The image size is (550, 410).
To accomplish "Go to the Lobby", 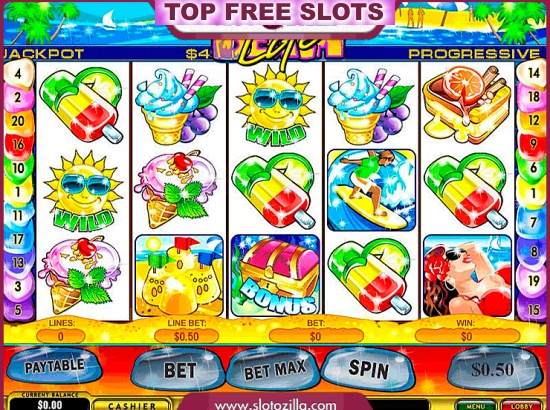I will click(x=521, y=405).
